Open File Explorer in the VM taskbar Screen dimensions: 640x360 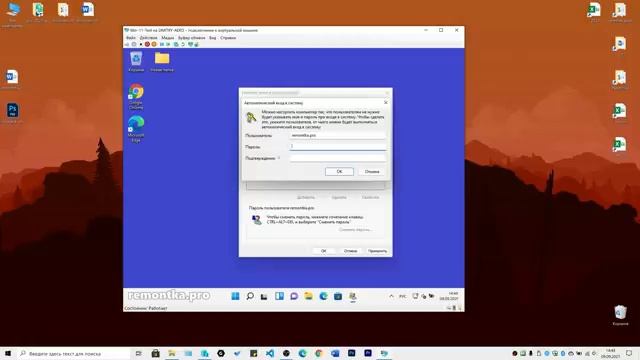(309, 296)
